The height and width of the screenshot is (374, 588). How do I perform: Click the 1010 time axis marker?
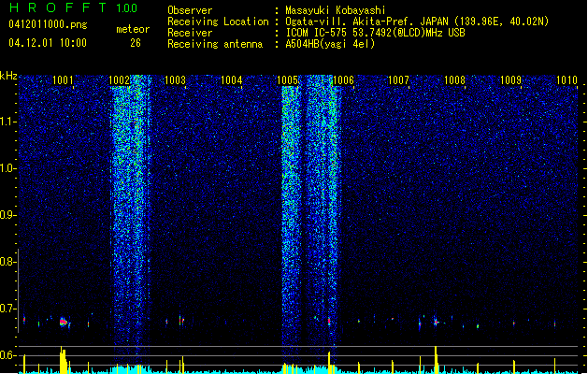(x=566, y=79)
